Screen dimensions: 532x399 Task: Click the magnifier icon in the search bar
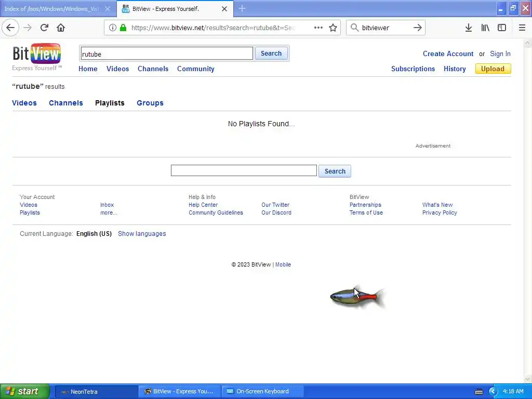[x=354, y=28]
